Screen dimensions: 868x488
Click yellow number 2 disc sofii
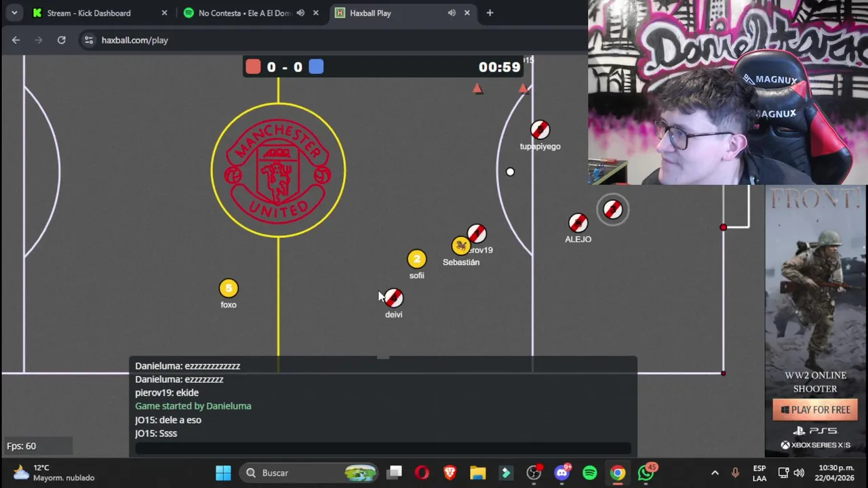click(x=416, y=259)
